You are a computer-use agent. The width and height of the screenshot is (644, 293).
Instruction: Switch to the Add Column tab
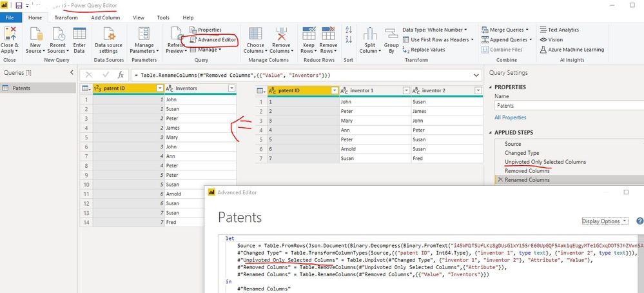[106, 17]
